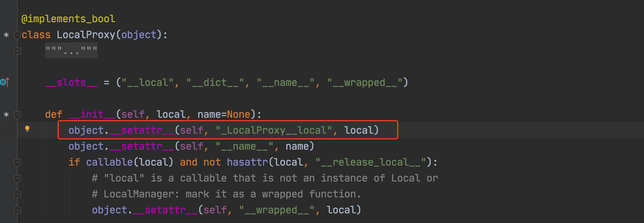Click the None default value in __init__ signature
The width and height of the screenshot is (644, 223).
point(239,114)
